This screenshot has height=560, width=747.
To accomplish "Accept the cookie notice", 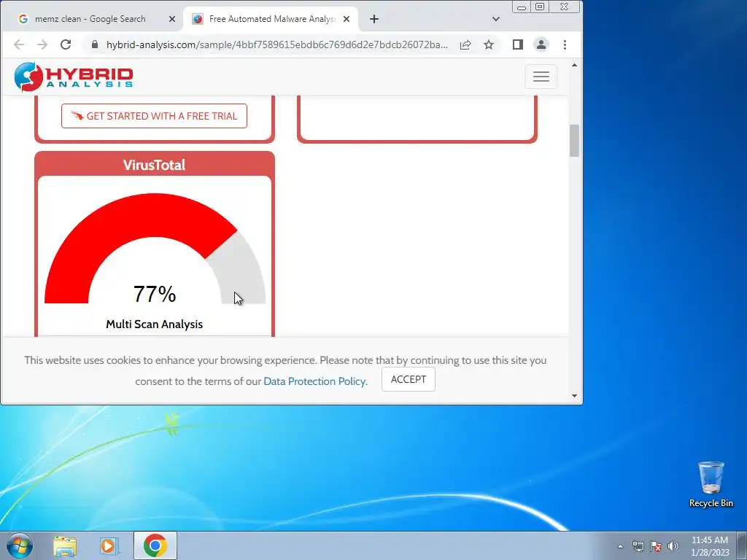I will click(409, 379).
